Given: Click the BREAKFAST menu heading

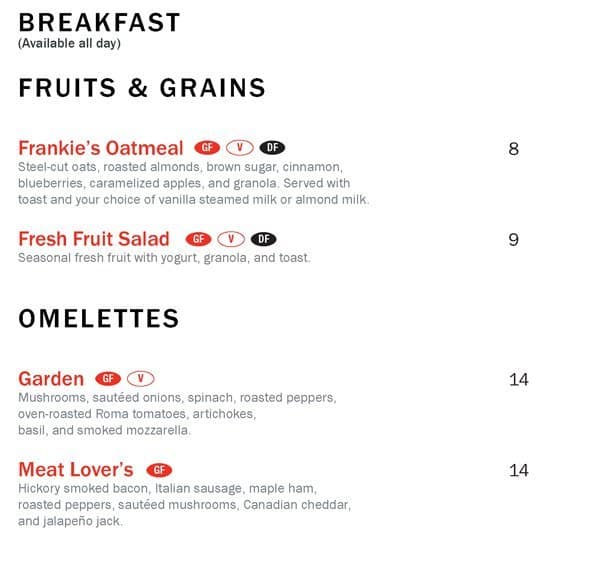Looking at the screenshot, I should [x=100, y=22].
